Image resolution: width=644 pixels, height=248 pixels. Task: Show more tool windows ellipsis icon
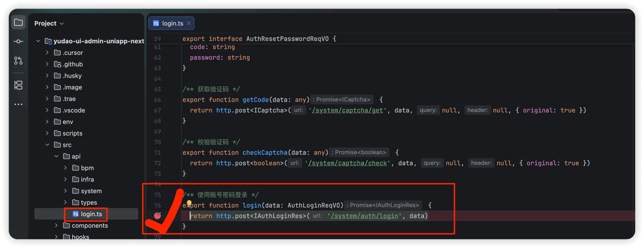coord(18,104)
